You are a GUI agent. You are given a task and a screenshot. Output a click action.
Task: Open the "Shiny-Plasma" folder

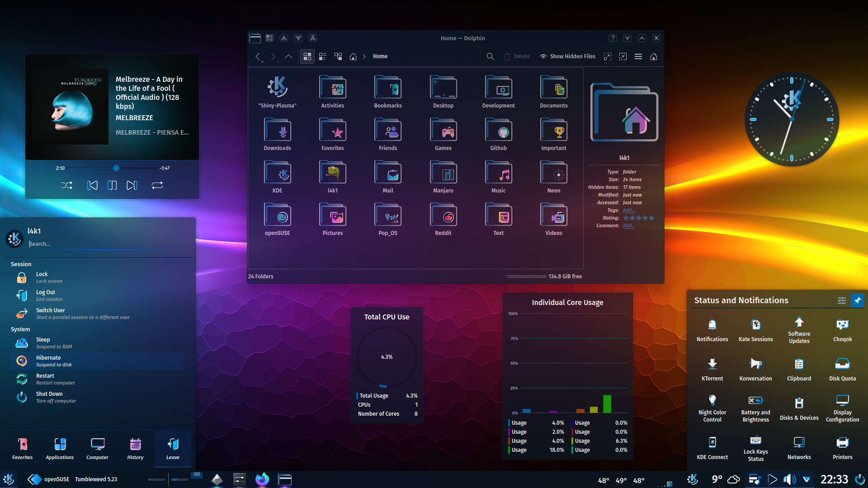tap(277, 92)
